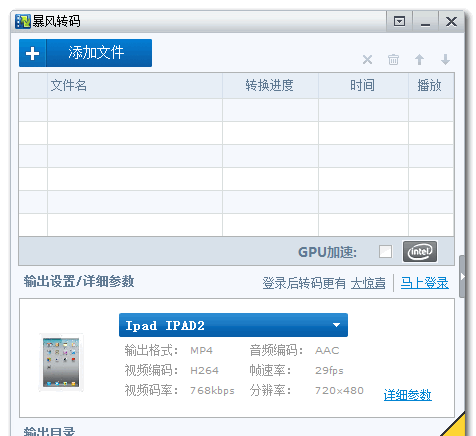Click the 转换进度 column header

[270, 85]
